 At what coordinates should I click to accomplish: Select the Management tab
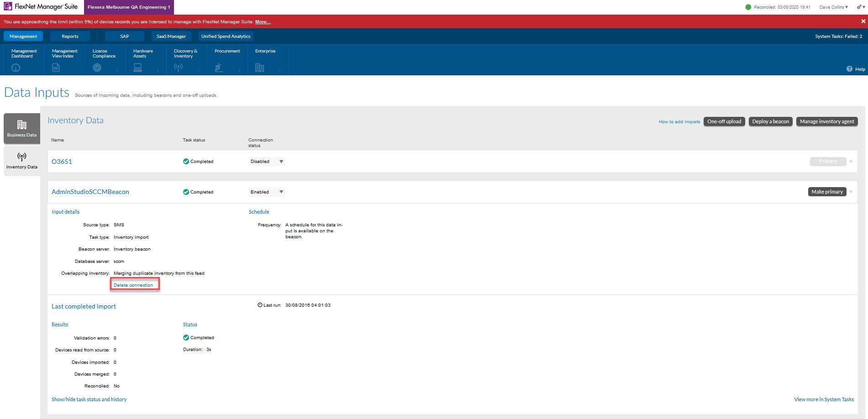point(23,36)
